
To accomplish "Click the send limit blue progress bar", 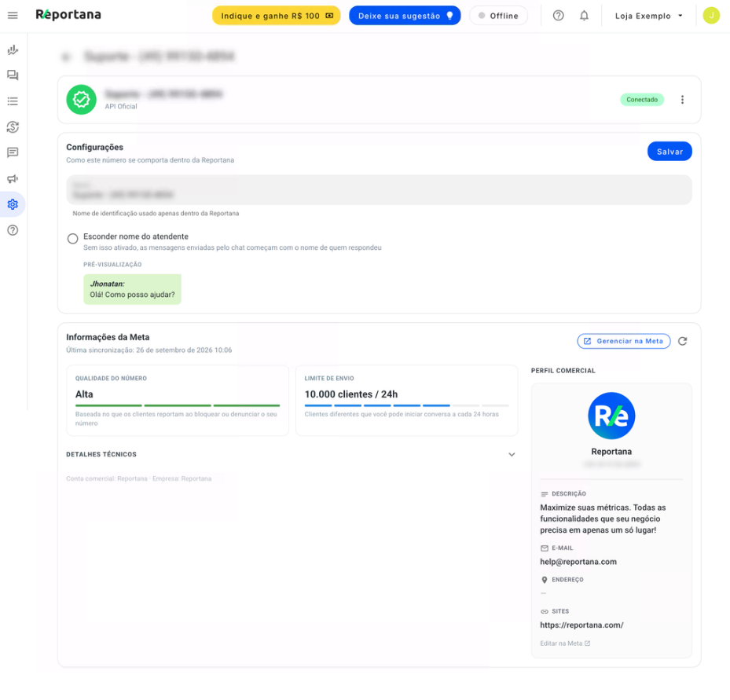I will coord(406,405).
